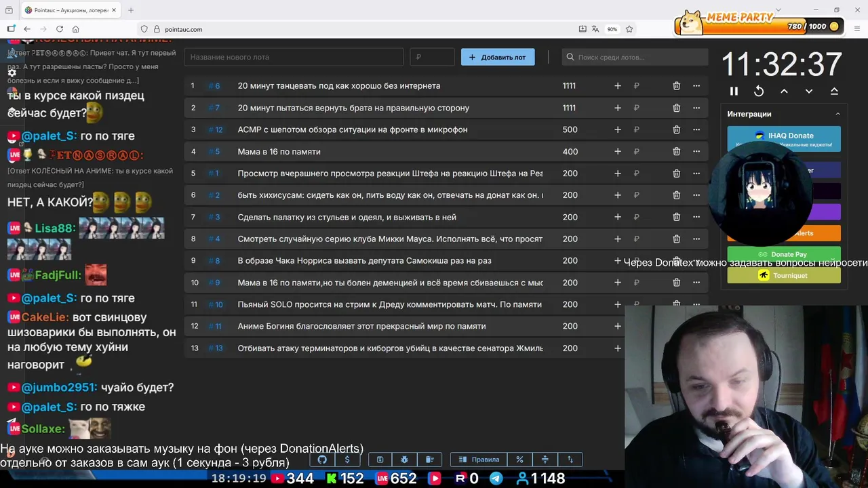Click the percent icon in bottom toolbar
The height and width of the screenshot is (488, 868).
(519, 460)
